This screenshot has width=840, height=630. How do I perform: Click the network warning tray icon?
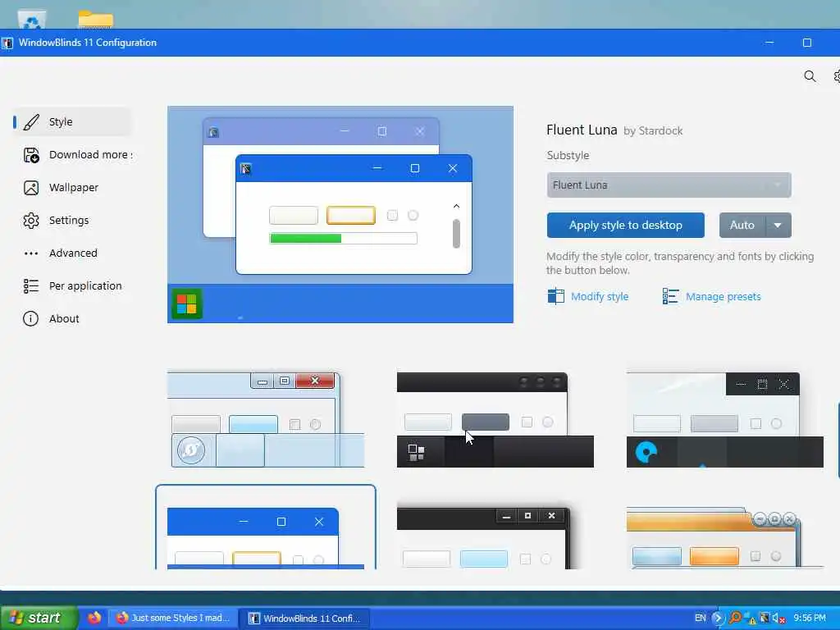pyautogui.click(x=750, y=619)
